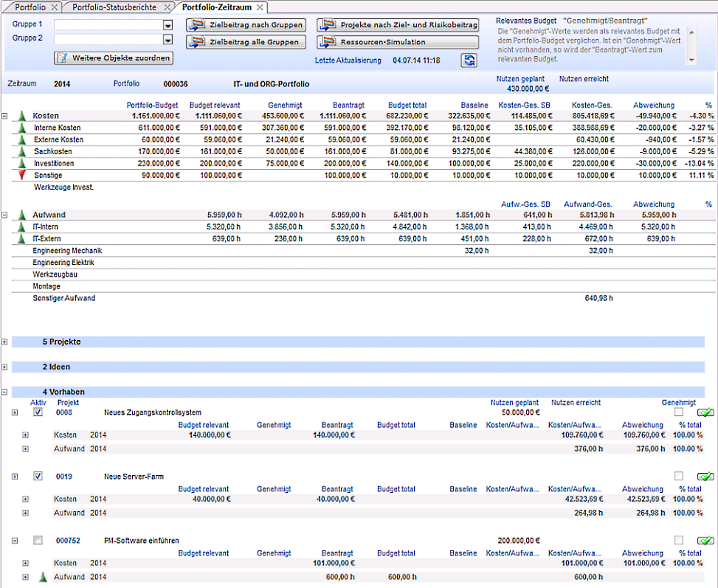Open the Gruppe 1 dropdown
718x588 pixels.
pos(168,24)
